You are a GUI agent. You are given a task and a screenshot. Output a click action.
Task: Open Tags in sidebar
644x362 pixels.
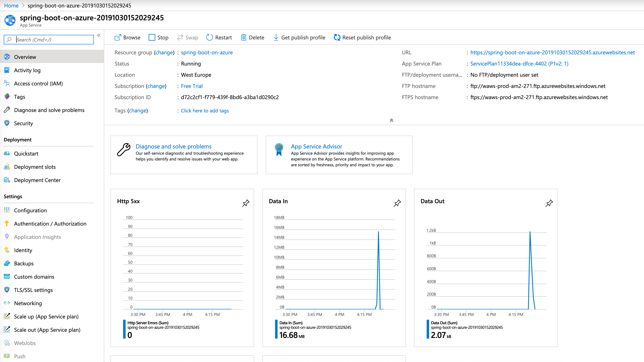[x=52, y=97]
